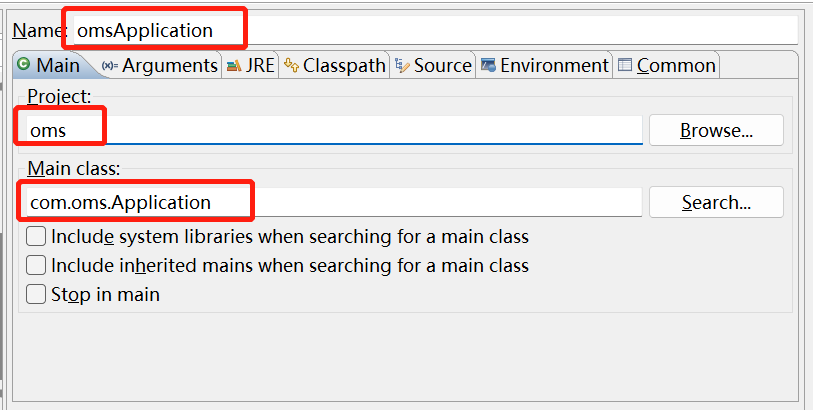The width and height of the screenshot is (813, 410).
Task: Enable Include inherited mains when searching
Action: click(36, 266)
